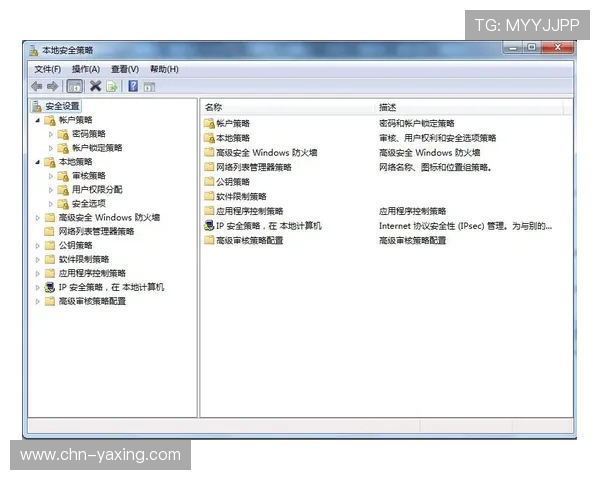Click the 审核策略 folder icon in tree
Image resolution: width=600 pixels, height=480 pixels.
coord(63,176)
